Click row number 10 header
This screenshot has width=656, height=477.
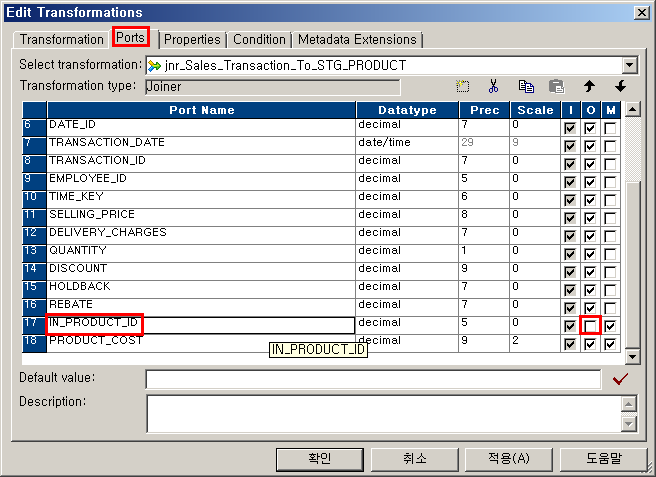click(34, 199)
